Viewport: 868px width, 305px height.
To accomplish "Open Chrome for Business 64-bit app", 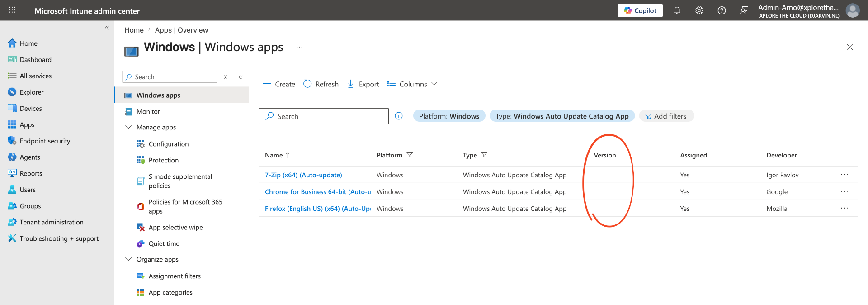I will 318,192.
